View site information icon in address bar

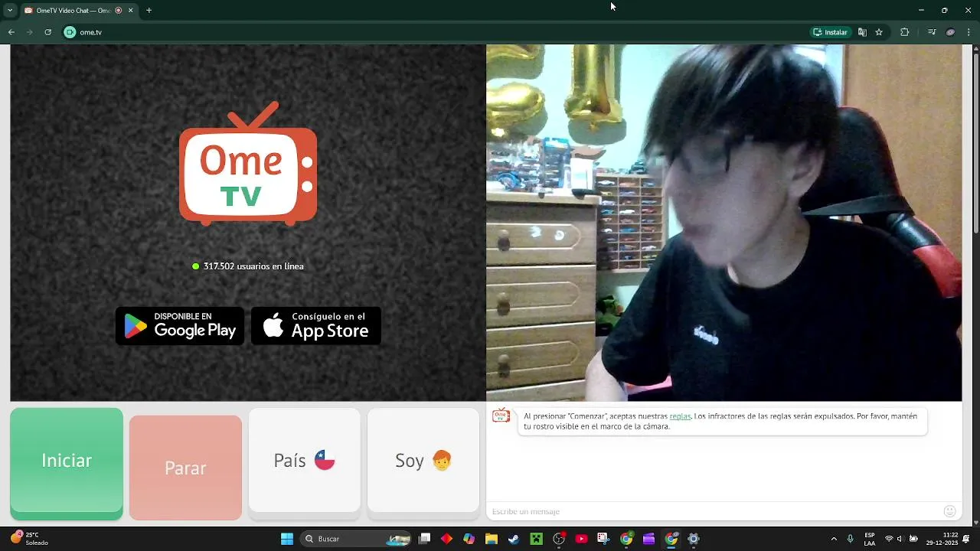pos(70,32)
